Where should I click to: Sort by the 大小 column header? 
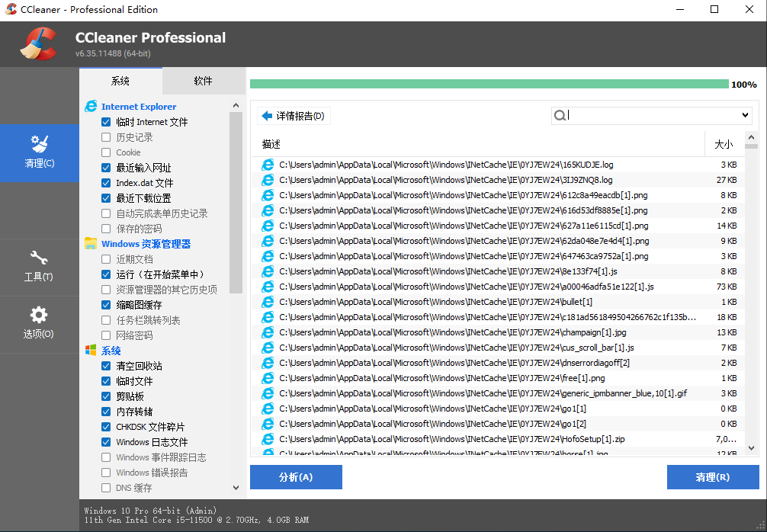724,144
